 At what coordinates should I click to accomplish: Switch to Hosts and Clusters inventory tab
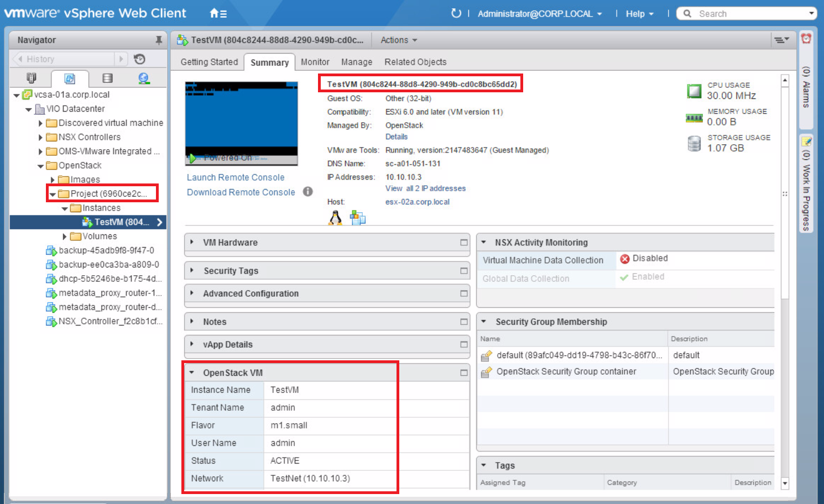point(32,78)
